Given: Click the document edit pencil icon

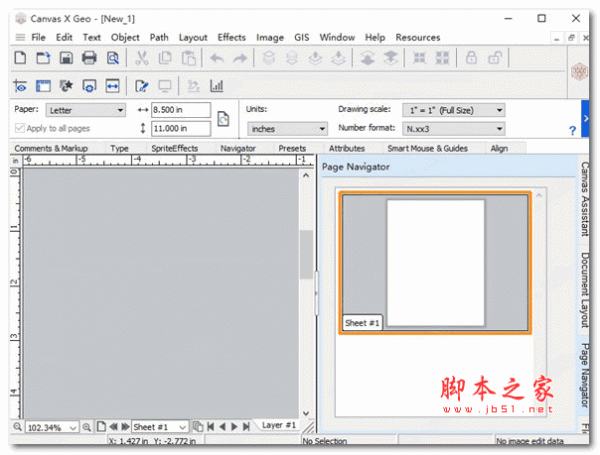Looking at the screenshot, I should tap(142, 86).
